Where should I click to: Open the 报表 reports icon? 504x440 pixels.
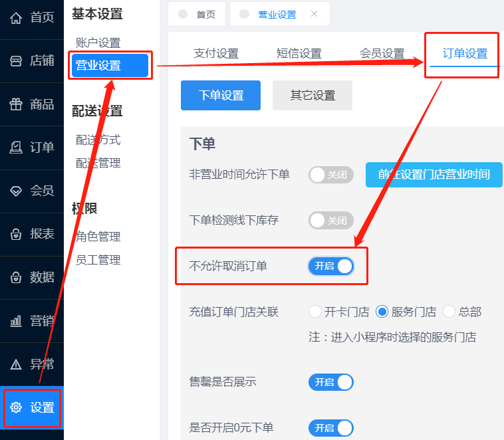click(16, 234)
